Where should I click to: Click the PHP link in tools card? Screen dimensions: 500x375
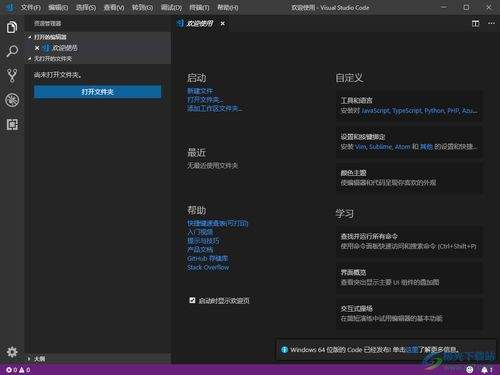pyautogui.click(x=453, y=111)
